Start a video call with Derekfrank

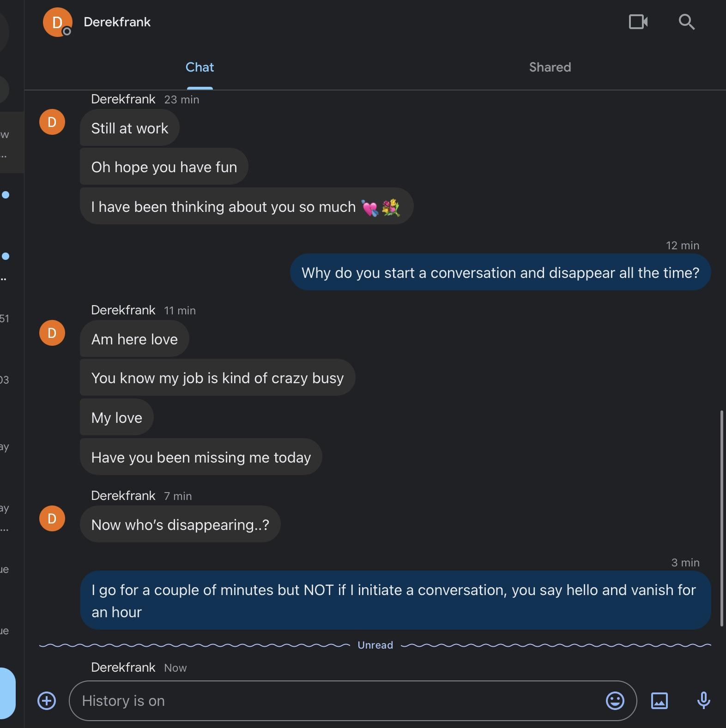[638, 22]
